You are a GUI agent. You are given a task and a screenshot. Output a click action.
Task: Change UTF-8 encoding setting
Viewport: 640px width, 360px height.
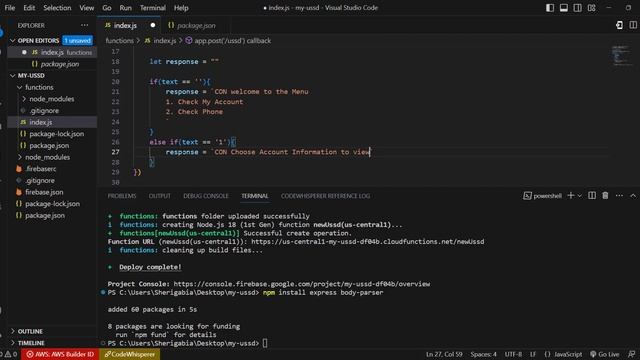(x=513, y=354)
